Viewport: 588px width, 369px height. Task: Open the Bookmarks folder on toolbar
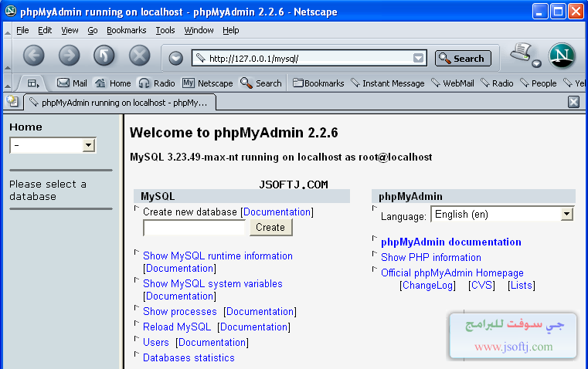pos(318,83)
